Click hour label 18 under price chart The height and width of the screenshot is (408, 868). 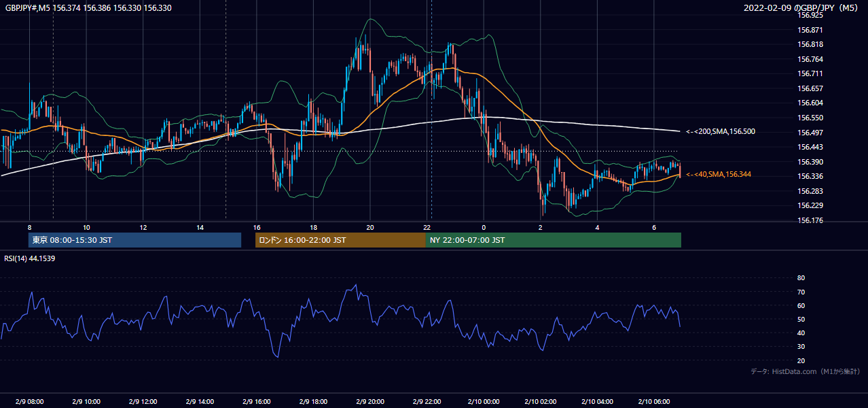[313, 227]
